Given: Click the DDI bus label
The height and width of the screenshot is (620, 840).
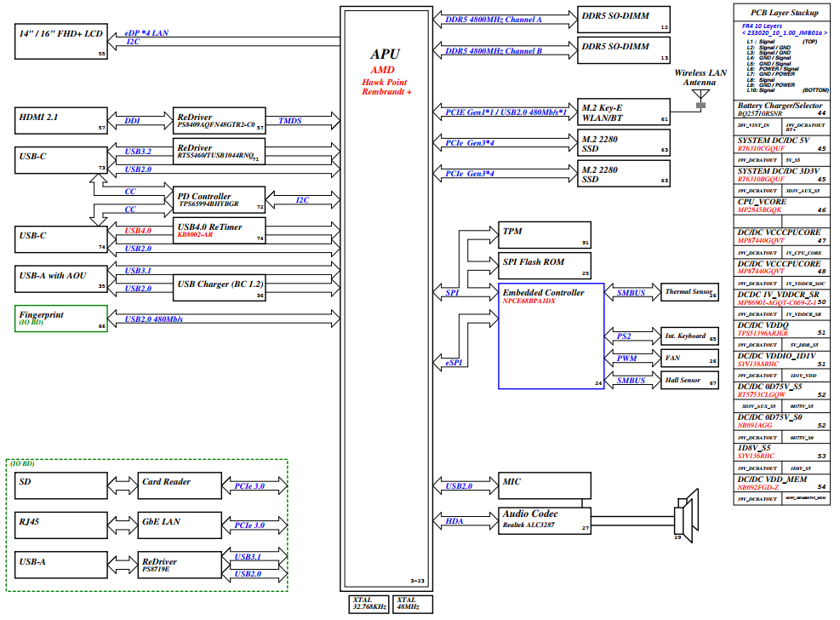Looking at the screenshot, I should (x=132, y=121).
